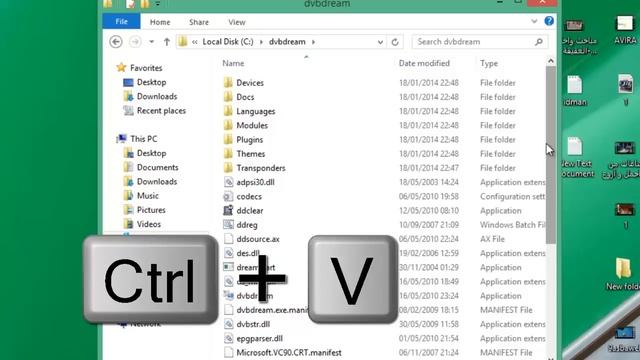Expand the address bar history dropdown
The image size is (640, 360).
pos(380,42)
